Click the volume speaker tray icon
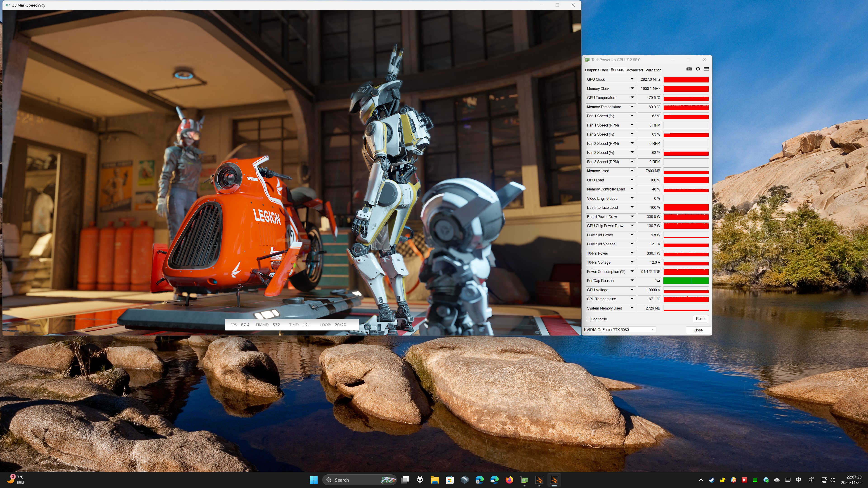 pyautogui.click(x=833, y=480)
